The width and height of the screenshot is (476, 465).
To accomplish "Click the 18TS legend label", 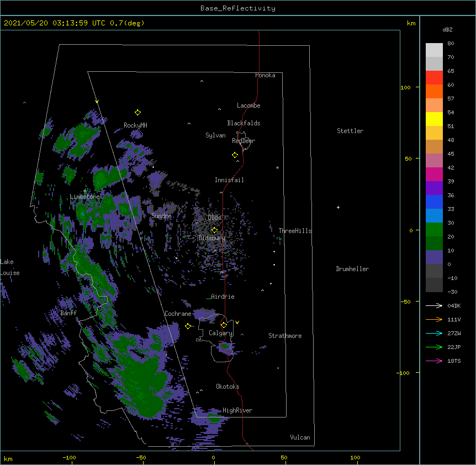I will tap(454, 361).
